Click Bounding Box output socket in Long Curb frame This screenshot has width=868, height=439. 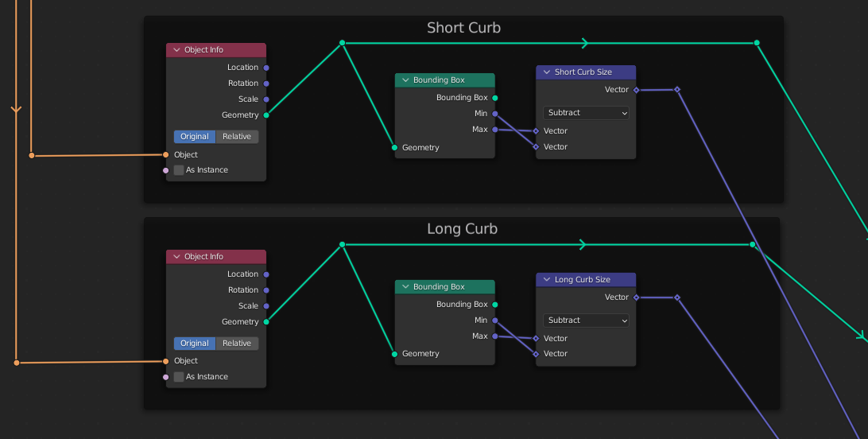coord(495,305)
